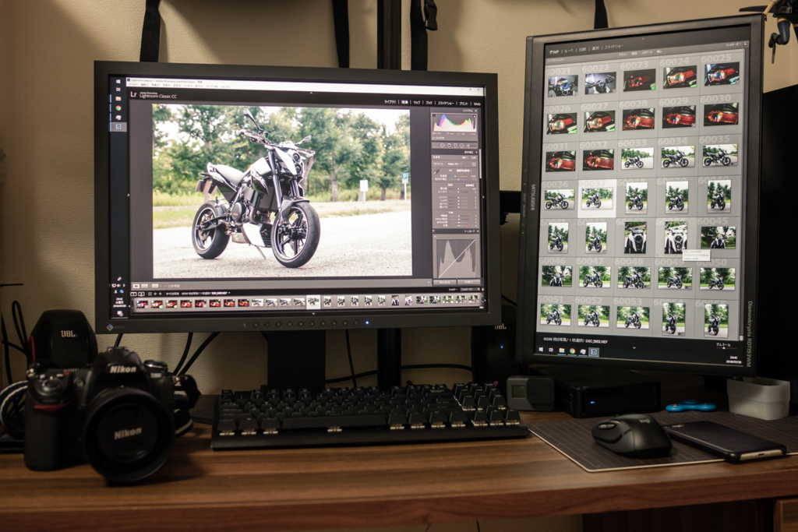The width and height of the screenshot is (798, 532).
Task: Open Task View on the left monitor taskbar
Action: [118, 90]
